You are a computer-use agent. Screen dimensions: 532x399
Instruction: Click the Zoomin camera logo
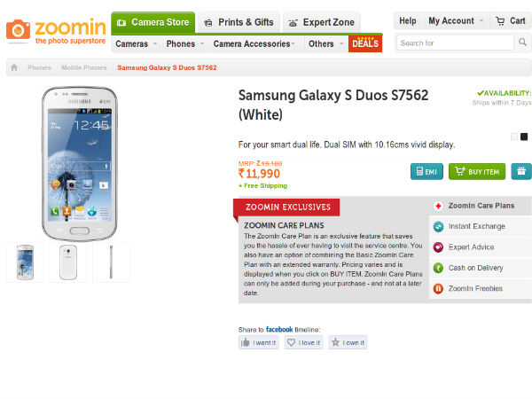[18, 30]
